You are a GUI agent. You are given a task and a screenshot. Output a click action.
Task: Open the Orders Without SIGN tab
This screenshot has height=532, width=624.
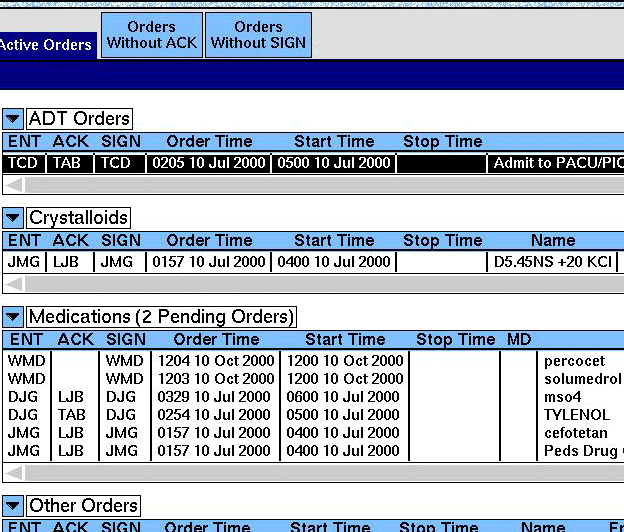click(x=258, y=35)
